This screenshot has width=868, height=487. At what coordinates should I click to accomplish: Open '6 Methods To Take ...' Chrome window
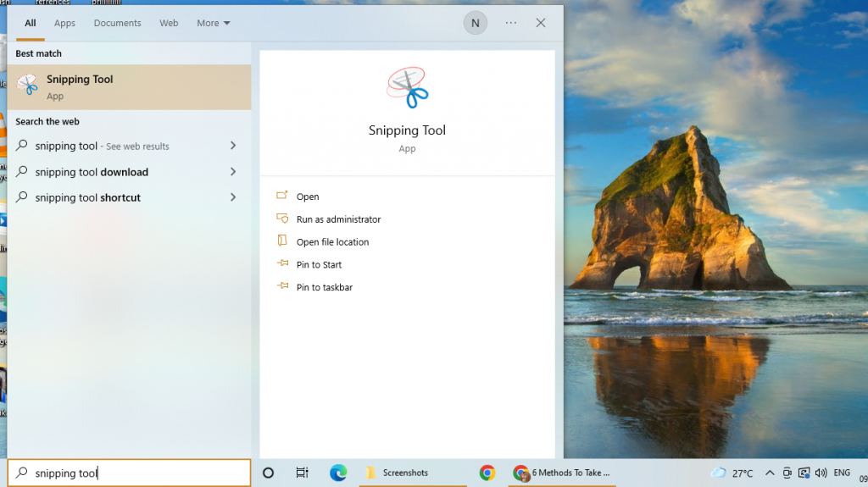[x=562, y=473]
